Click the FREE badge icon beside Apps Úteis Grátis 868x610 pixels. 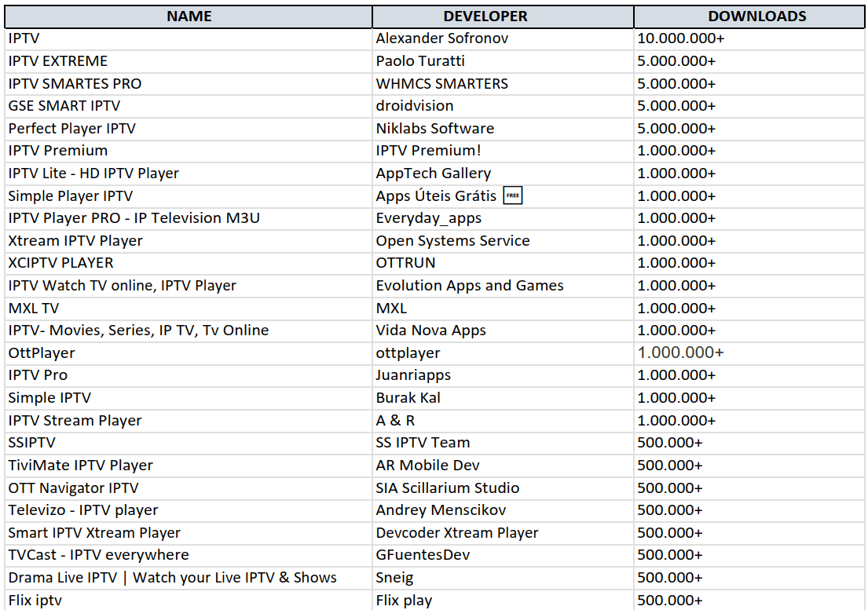512,195
